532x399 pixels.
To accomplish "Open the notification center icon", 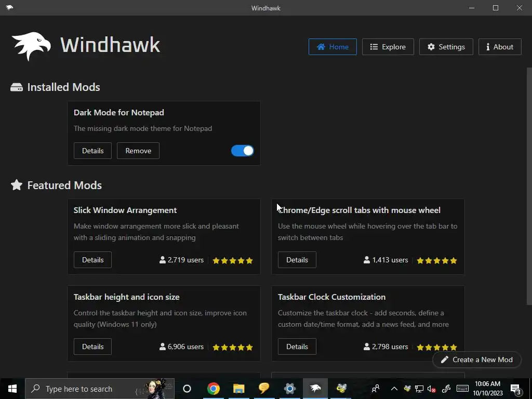I will [516, 389].
